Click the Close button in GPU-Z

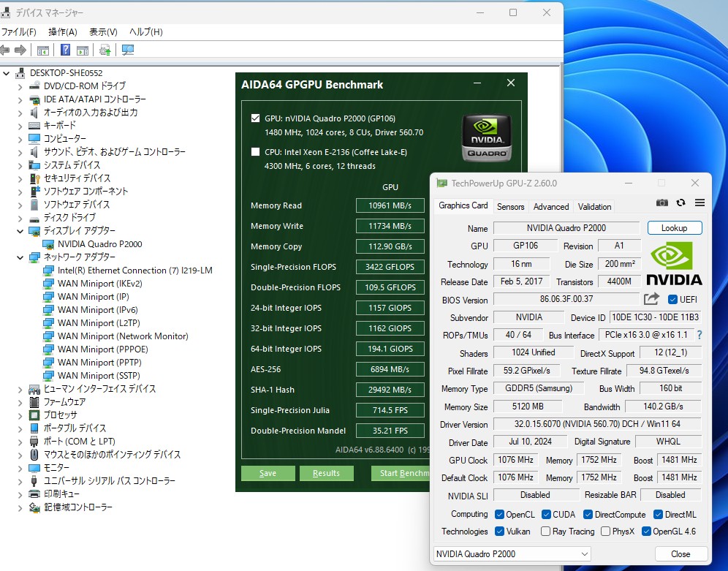680,554
